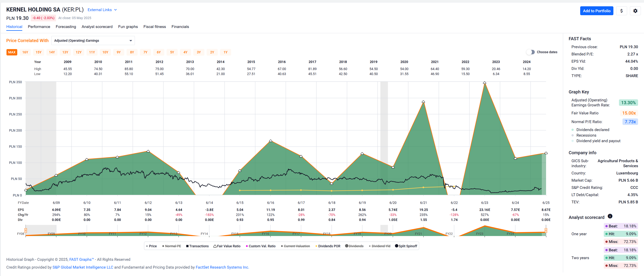This screenshot has width=644, height=276.
Task: Click the 6/20 fair value marker
Action: (x=393, y=167)
